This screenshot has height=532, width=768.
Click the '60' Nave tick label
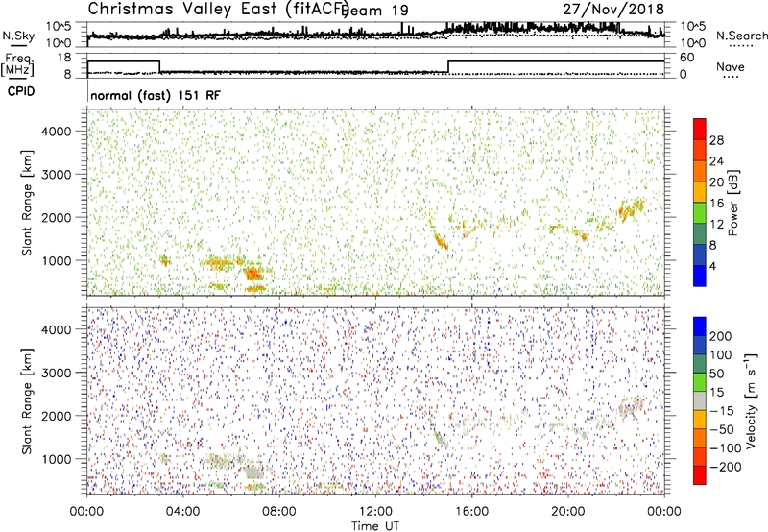point(686,58)
